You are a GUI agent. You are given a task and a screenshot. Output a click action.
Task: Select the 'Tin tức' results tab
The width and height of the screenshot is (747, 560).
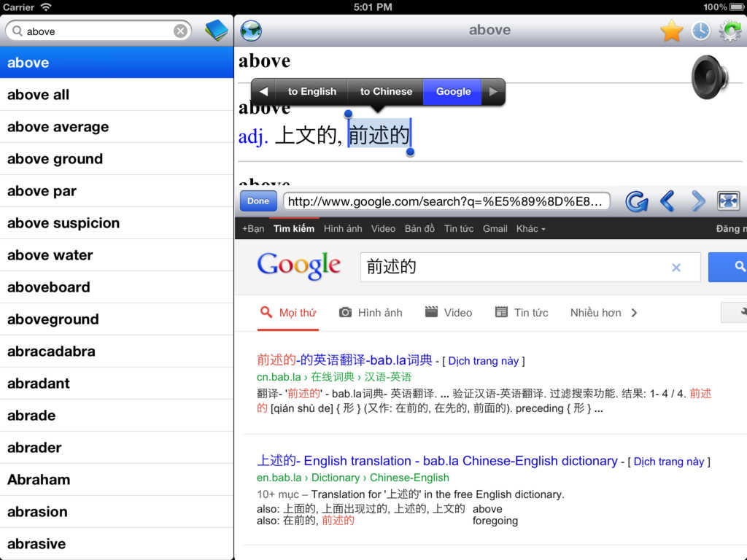click(x=522, y=313)
